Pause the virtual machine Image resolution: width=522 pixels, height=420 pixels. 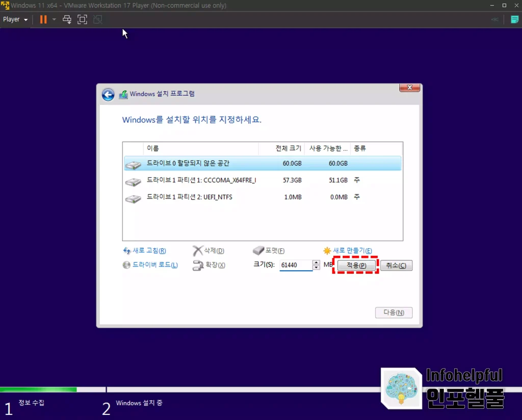43,19
